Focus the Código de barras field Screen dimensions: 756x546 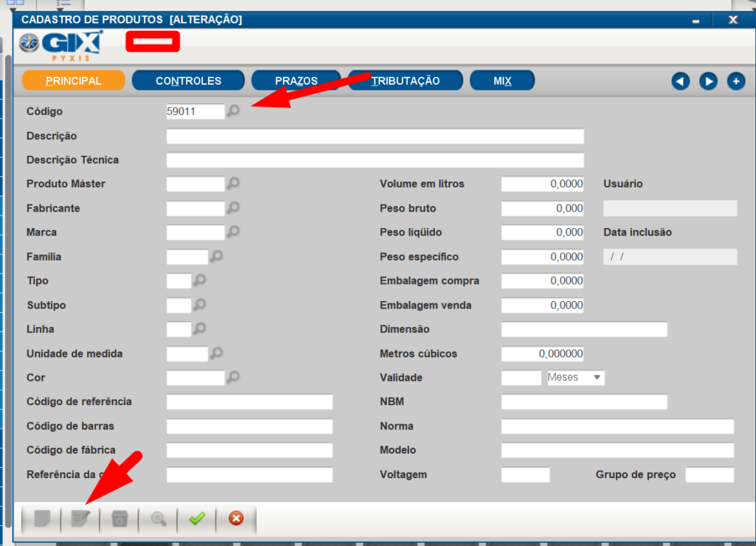click(250, 426)
